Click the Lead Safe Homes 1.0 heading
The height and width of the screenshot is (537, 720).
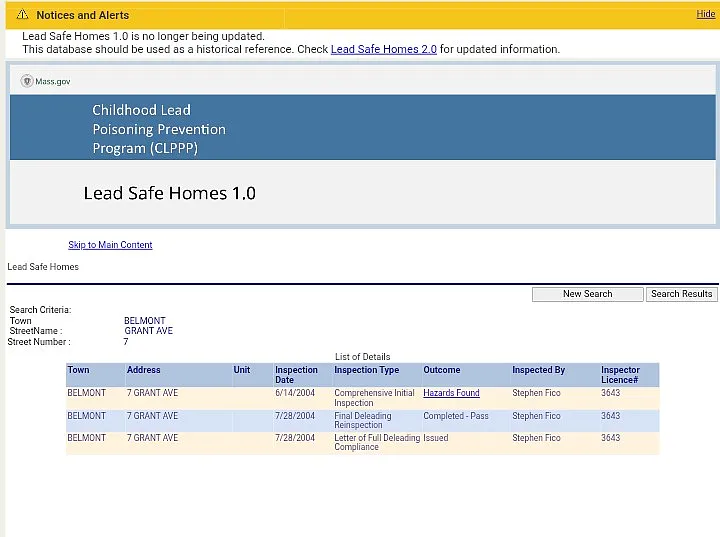click(169, 193)
